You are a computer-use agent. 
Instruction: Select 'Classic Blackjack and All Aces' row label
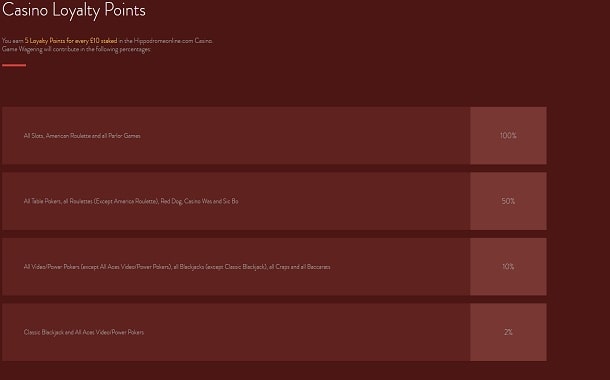click(x=84, y=332)
